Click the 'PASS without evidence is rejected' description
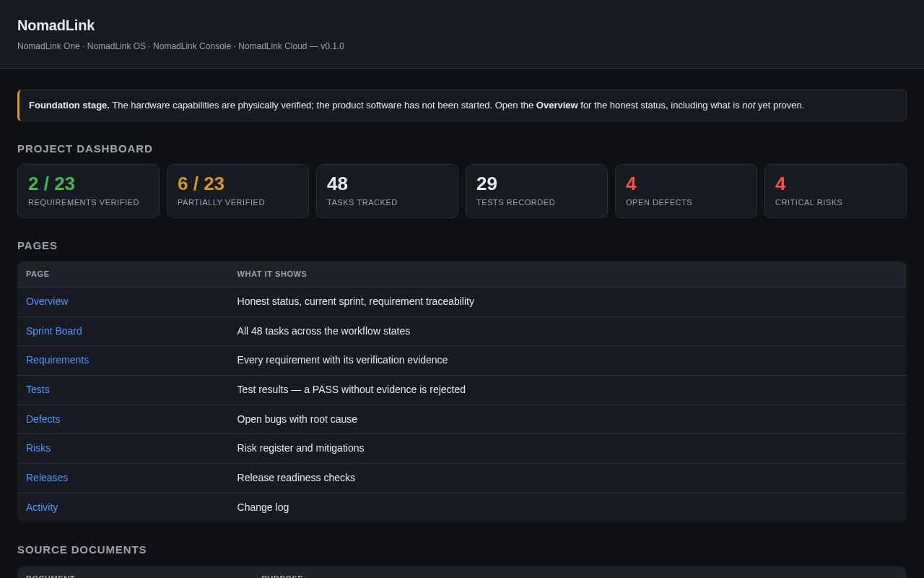 [352, 389]
